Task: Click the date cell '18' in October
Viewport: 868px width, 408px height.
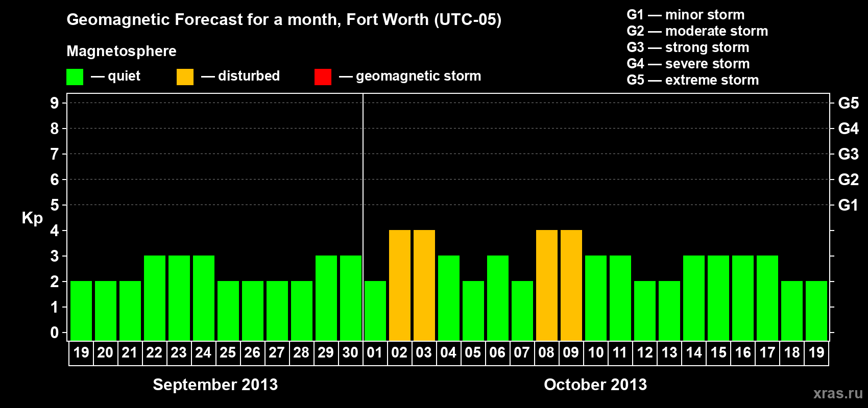Action: coord(791,353)
